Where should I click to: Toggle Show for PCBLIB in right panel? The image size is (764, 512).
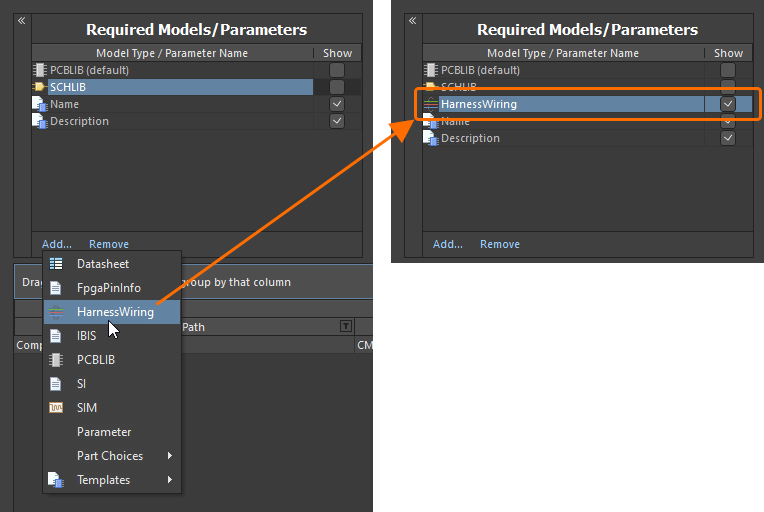(x=728, y=70)
